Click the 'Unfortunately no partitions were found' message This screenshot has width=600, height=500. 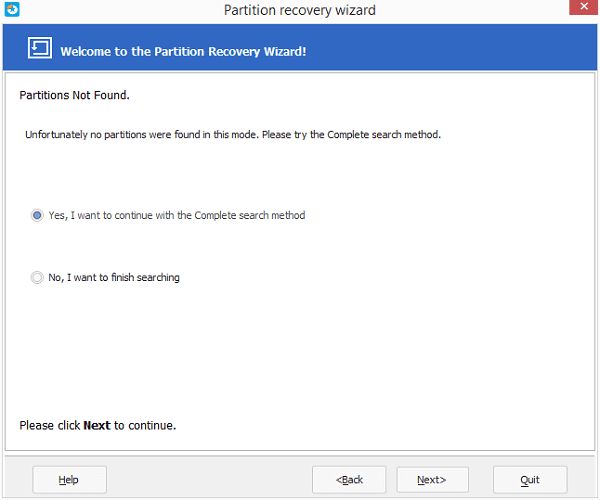pos(233,135)
